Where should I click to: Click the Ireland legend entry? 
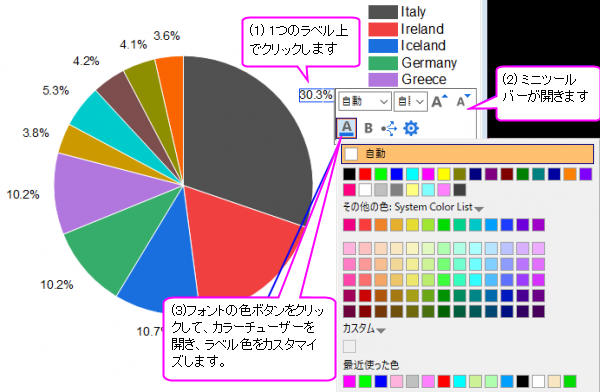(406, 29)
